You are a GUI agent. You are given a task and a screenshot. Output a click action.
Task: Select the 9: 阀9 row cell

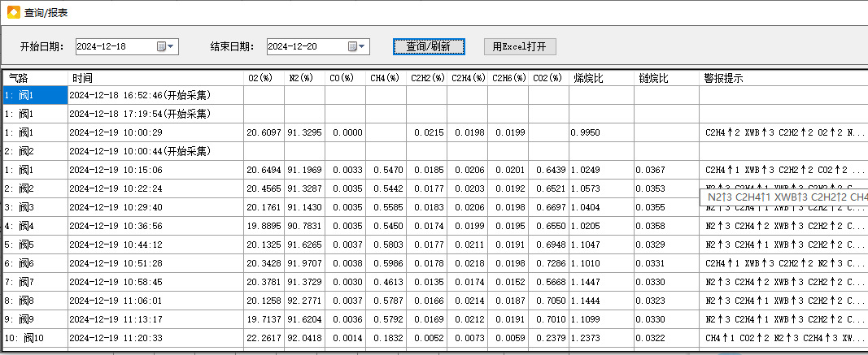tap(36, 319)
